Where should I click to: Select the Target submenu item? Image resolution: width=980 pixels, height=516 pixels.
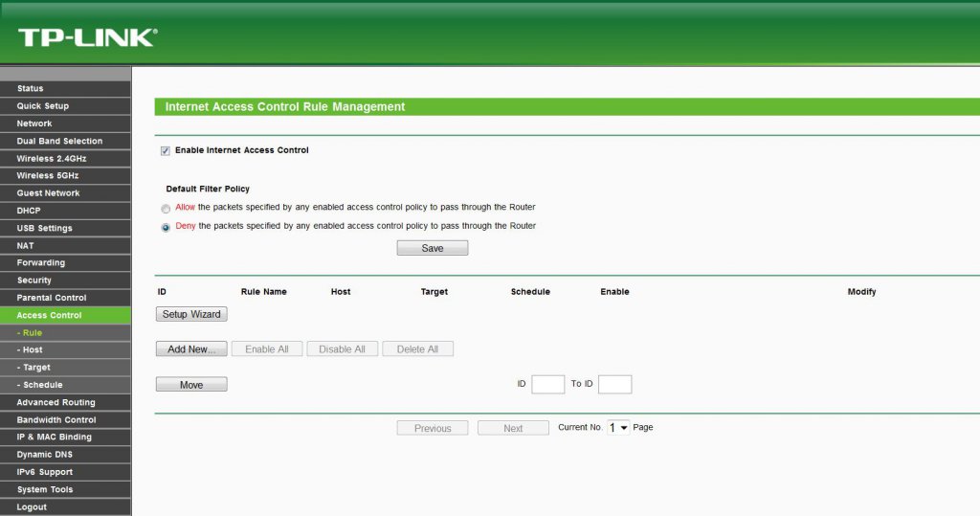point(65,368)
